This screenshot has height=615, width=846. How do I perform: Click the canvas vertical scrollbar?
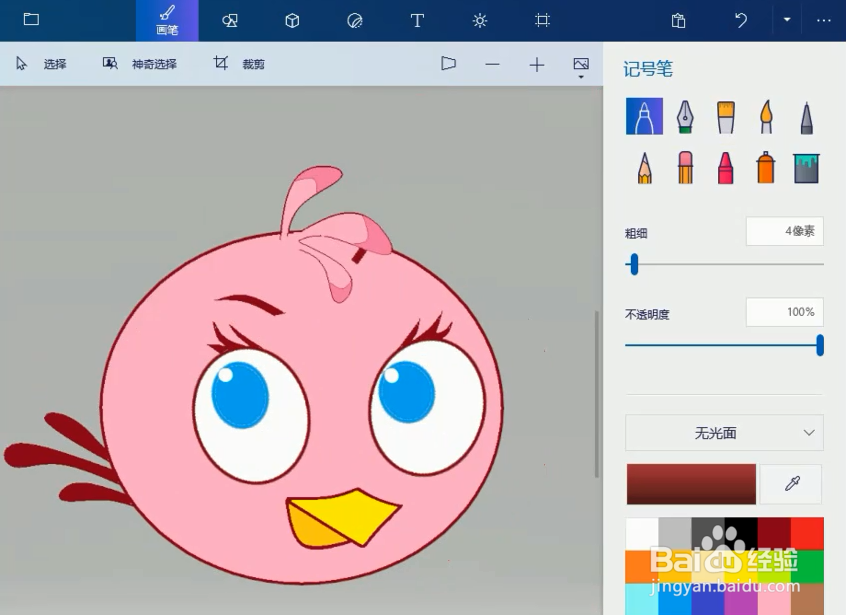597,394
